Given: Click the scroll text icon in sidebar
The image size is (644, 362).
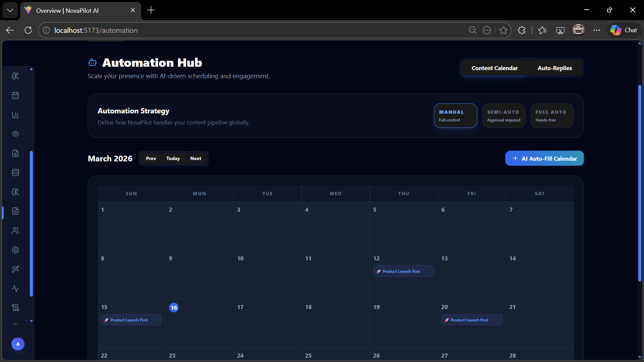Looking at the screenshot, I should point(15,308).
